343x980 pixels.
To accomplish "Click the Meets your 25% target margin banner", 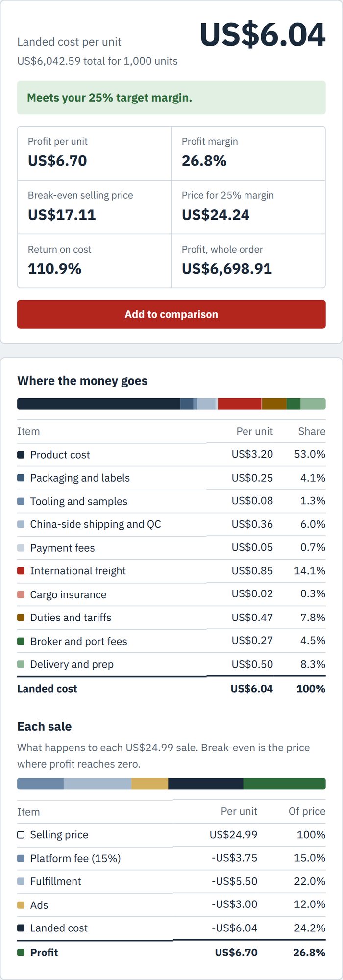I will [x=171, y=98].
